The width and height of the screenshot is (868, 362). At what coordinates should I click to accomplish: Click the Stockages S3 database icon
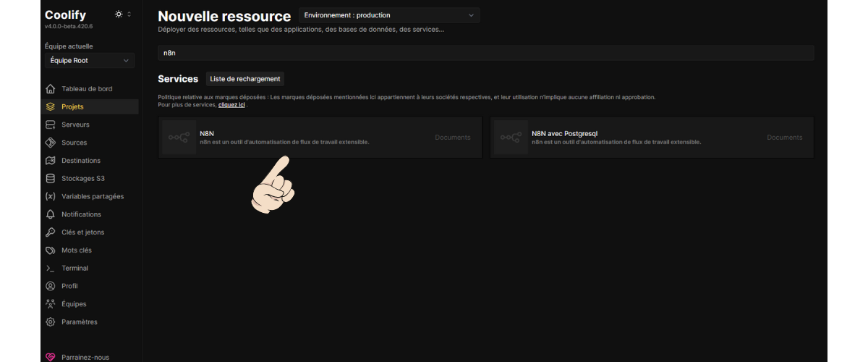[50, 178]
